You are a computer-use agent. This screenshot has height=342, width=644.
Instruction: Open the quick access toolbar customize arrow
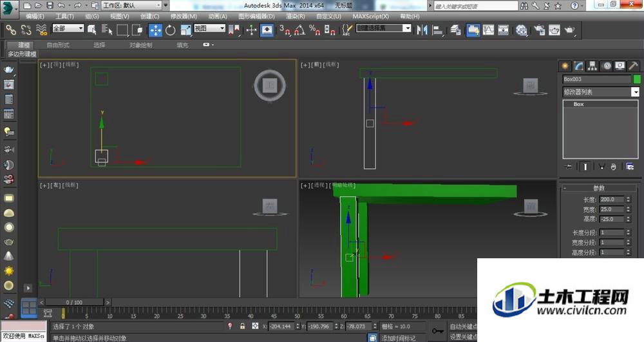166,5
